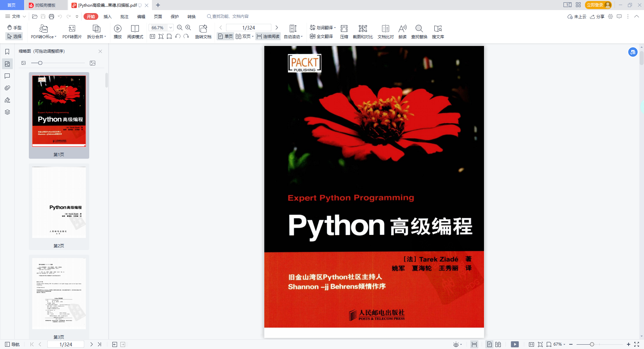Click the thumbnail size slider handle
Screen dimensions: 644x349
click(x=40, y=63)
